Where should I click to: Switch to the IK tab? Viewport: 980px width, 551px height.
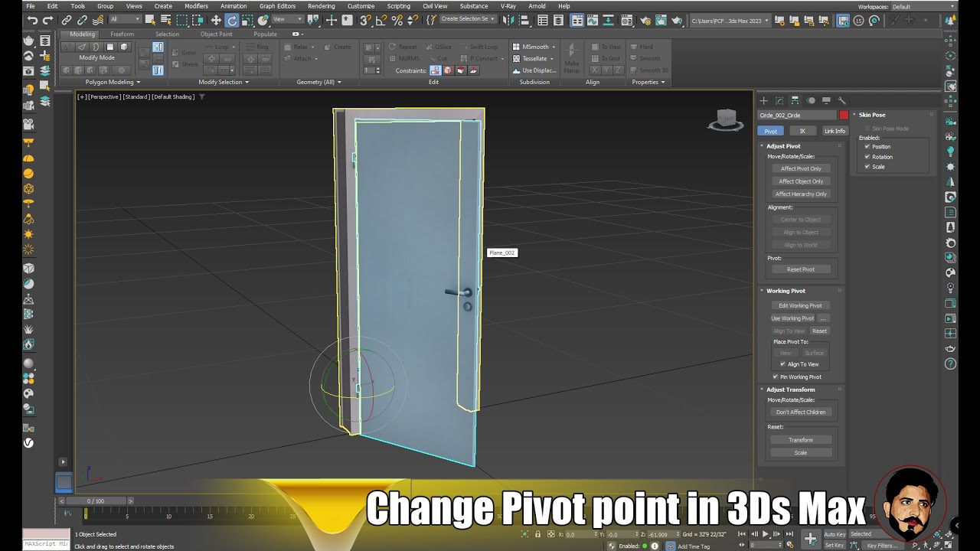[x=802, y=131]
